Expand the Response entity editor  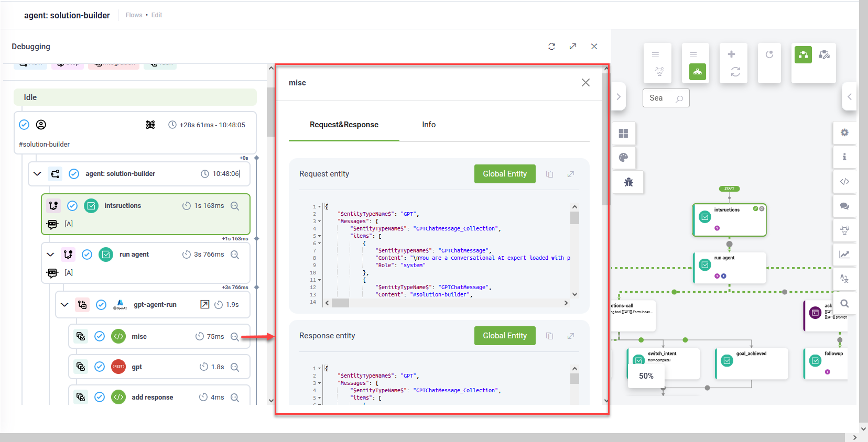click(571, 336)
